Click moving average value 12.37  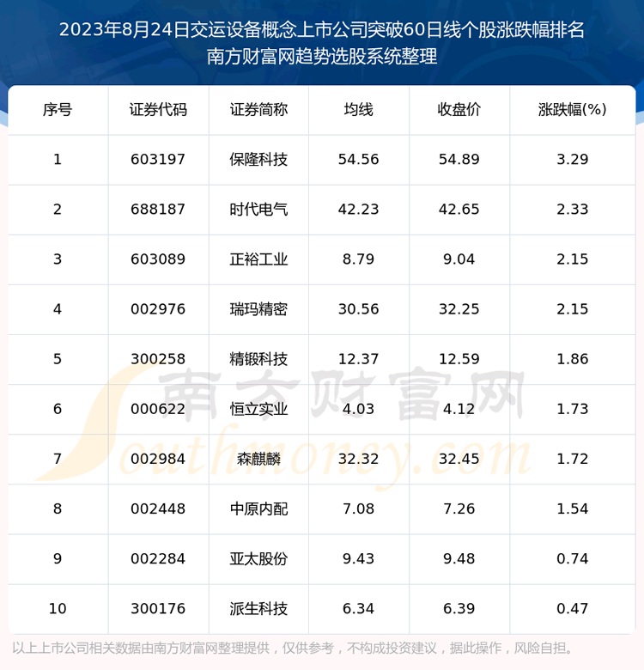click(x=358, y=359)
